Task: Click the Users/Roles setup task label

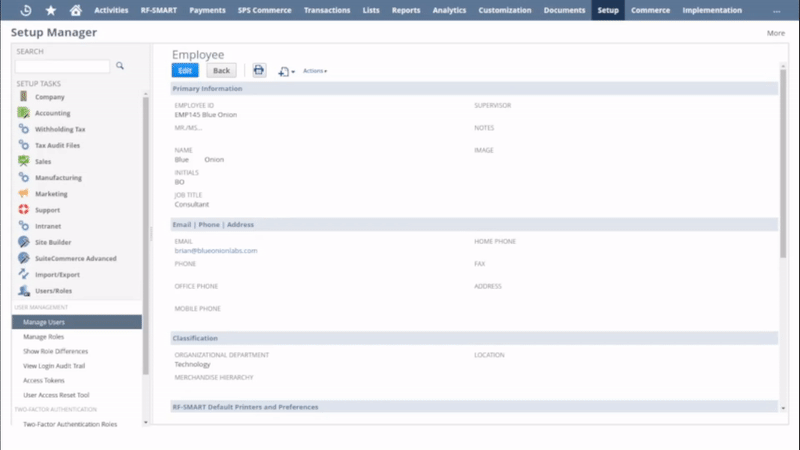Action: pyautogui.click(x=54, y=291)
